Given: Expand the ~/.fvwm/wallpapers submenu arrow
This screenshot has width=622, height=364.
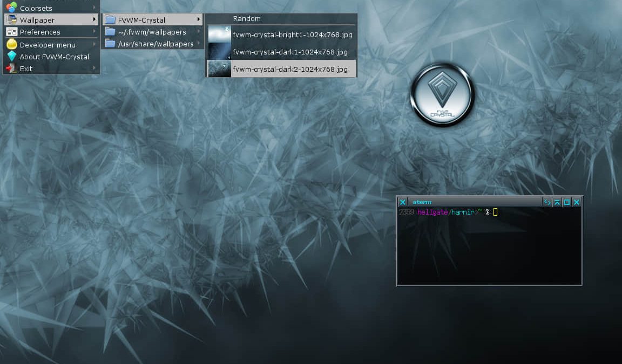Looking at the screenshot, I should point(199,31).
